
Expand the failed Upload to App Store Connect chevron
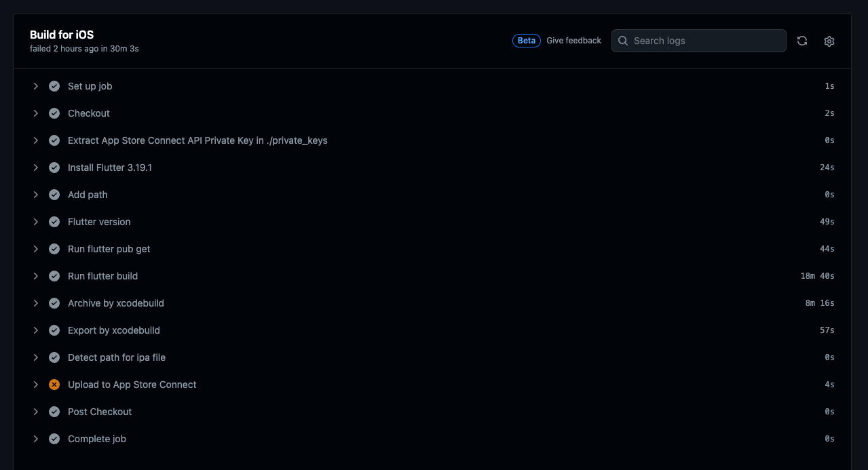point(35,385)
